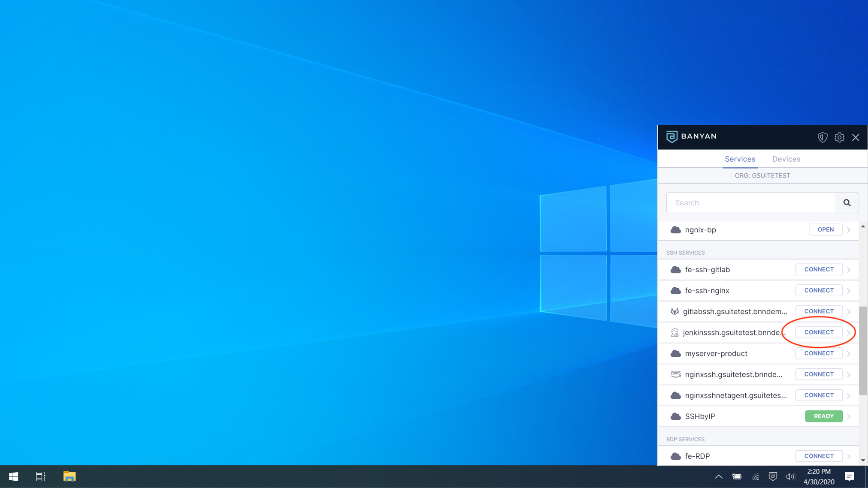Click the Banyan tray icon in taskbar
The width and height of the screenshot is (868, 488).
[x=773, y=476]
